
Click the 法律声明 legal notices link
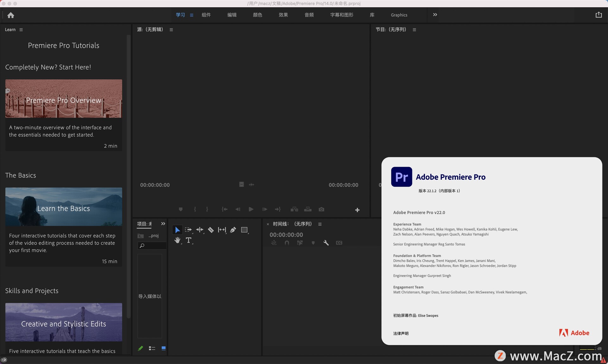(x=400, y=333)
